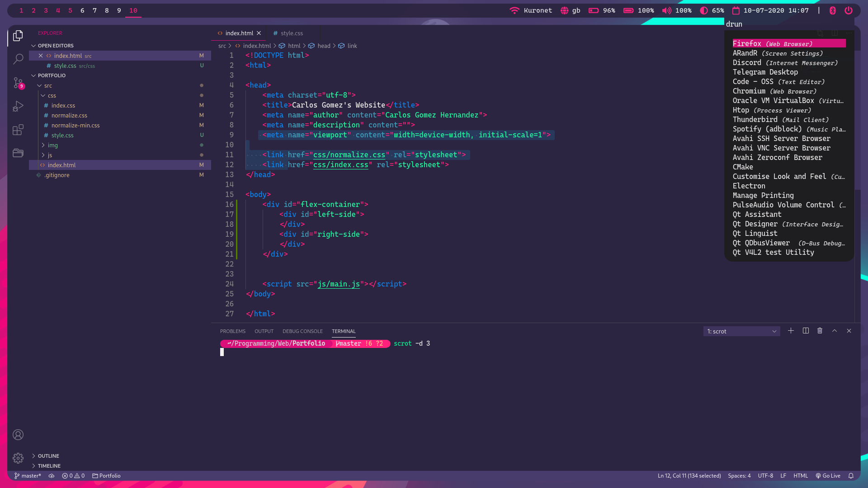Expand the Outline section
The width and height of the screenshot is (868, 488).
(x=120, y=456)
